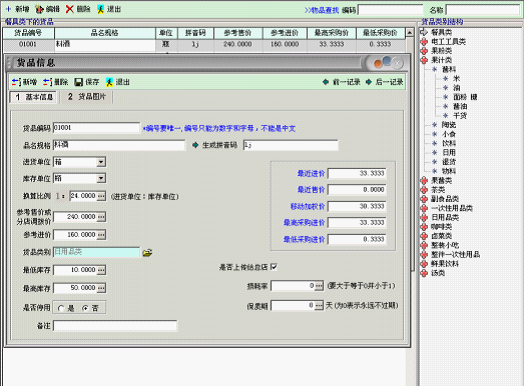Screen dimensions: 524x386
Task: Toggle the 是否上传总店 checkbox
Action: pos(274,267)
